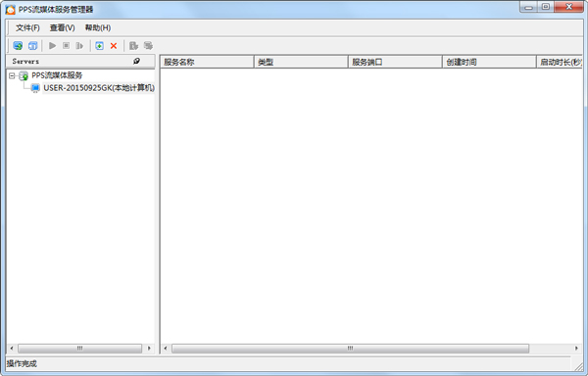Open the 文件(F) menu
This screenshot has width=588, height=376.
[27, 27]
